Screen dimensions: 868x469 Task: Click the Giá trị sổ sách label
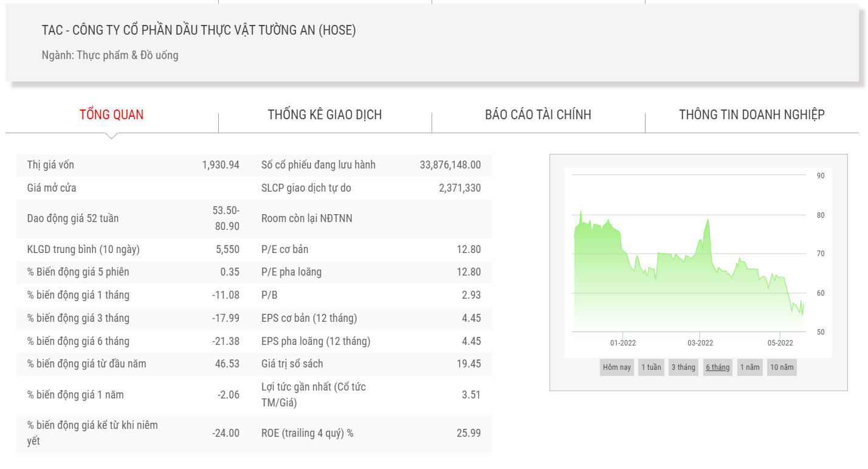coord(292,364)
